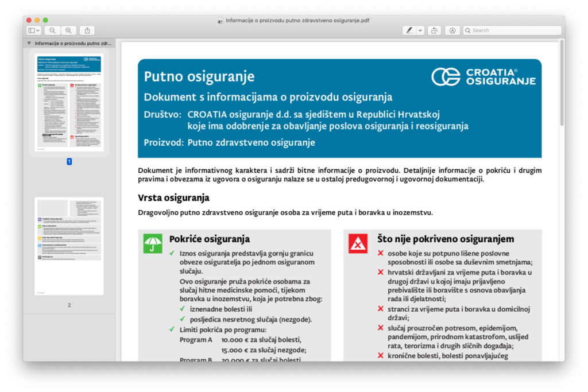Image resolution: width=588 pixels, height=392 pixels.
Task: Open the highlight color dropdown arrow
Action: point(420,30)
